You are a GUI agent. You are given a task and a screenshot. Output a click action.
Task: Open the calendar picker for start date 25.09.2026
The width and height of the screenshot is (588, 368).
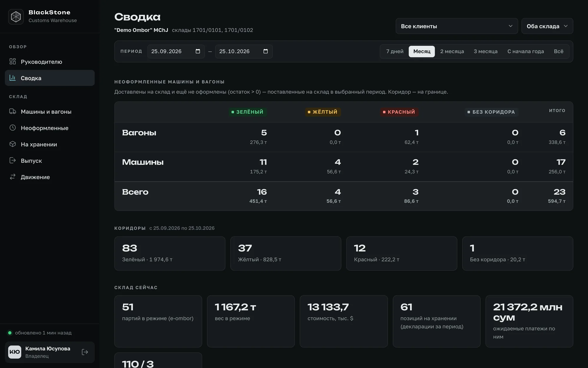(198, 51)
